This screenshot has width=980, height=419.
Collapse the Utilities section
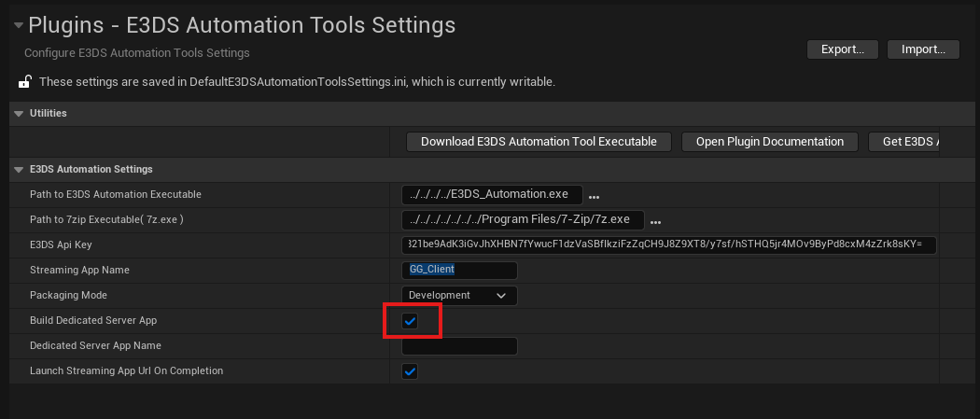coord(20,114)
